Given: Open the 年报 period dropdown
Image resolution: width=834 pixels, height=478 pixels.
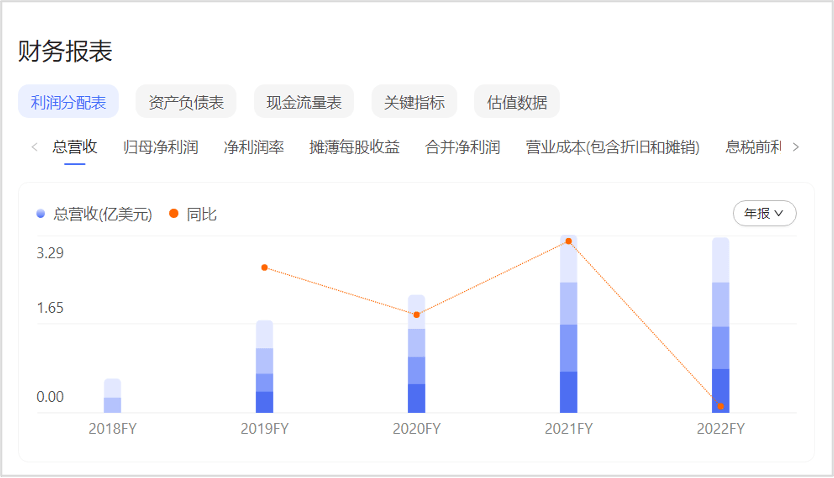Looking at the screenshot, I should tap(764, 213).
